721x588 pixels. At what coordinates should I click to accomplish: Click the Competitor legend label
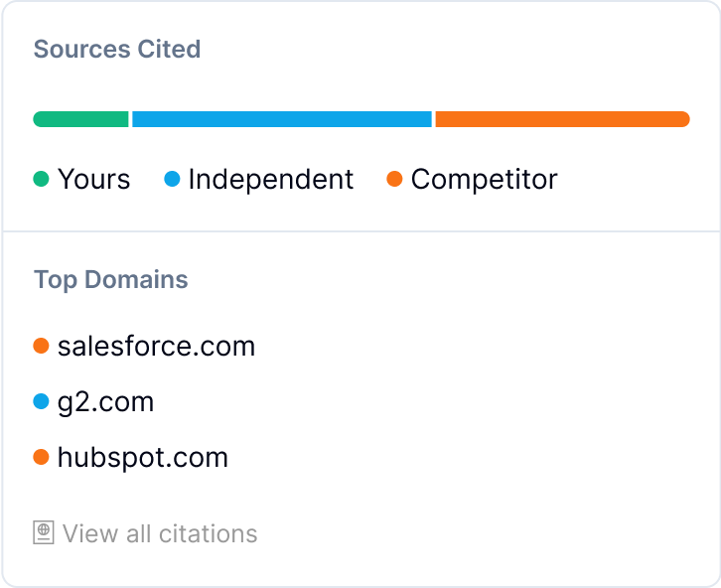(485, 179)
